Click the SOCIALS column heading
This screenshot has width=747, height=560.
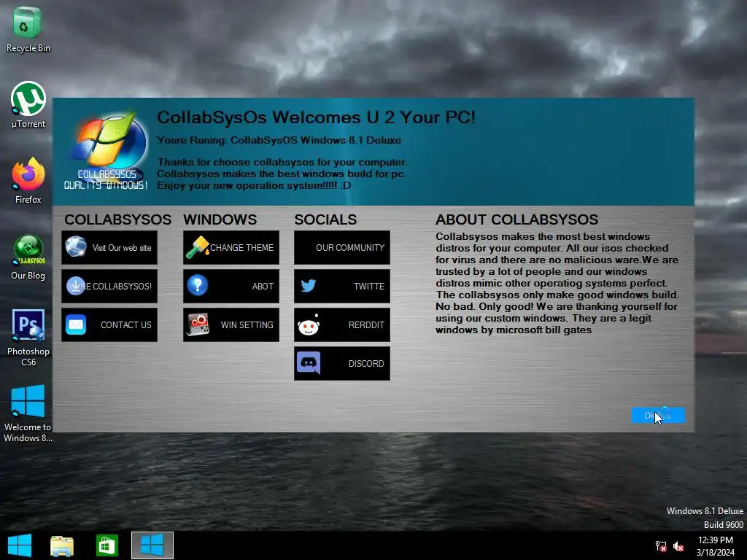tap(325, 219)
